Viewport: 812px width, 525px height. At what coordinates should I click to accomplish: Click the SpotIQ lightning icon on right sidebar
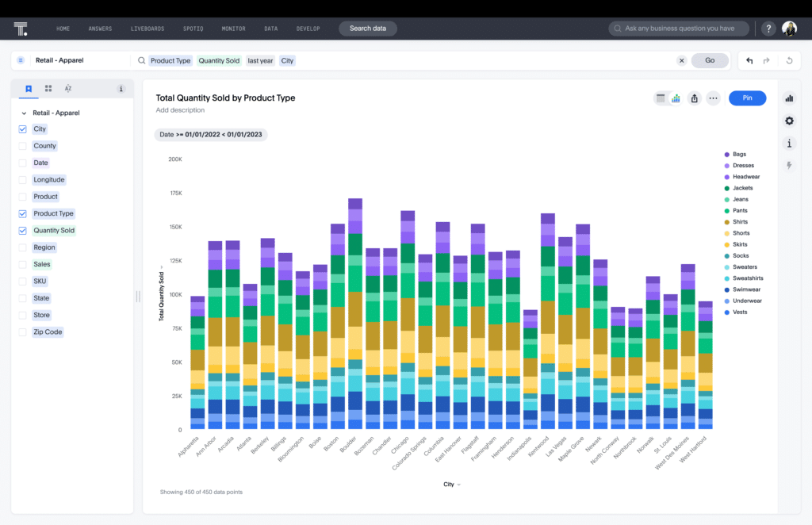(x=788, y=165)
